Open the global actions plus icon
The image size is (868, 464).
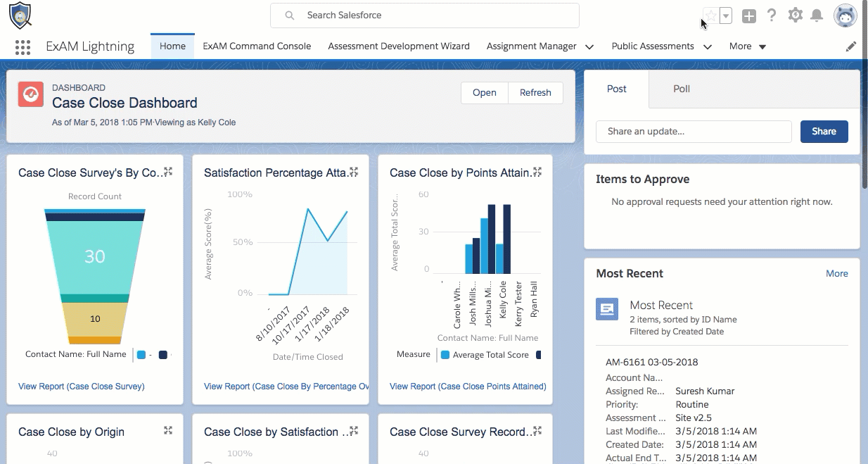(749, 15)
